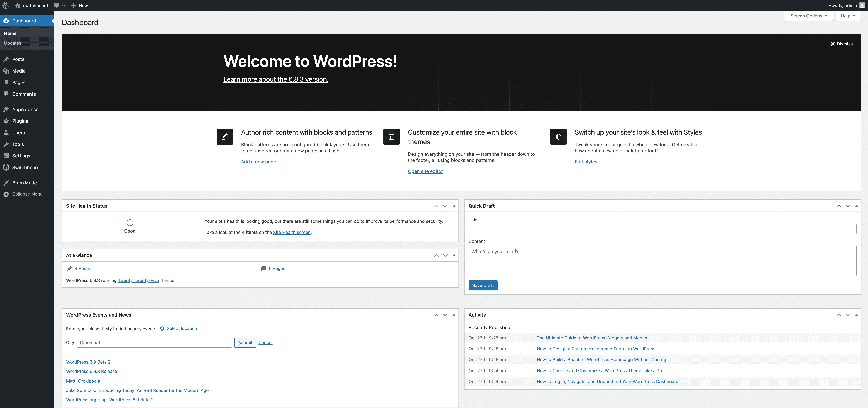This screenshot has height=408, width=868.
Task: Collapse the At a Glance panel
Action: (453, 255)
